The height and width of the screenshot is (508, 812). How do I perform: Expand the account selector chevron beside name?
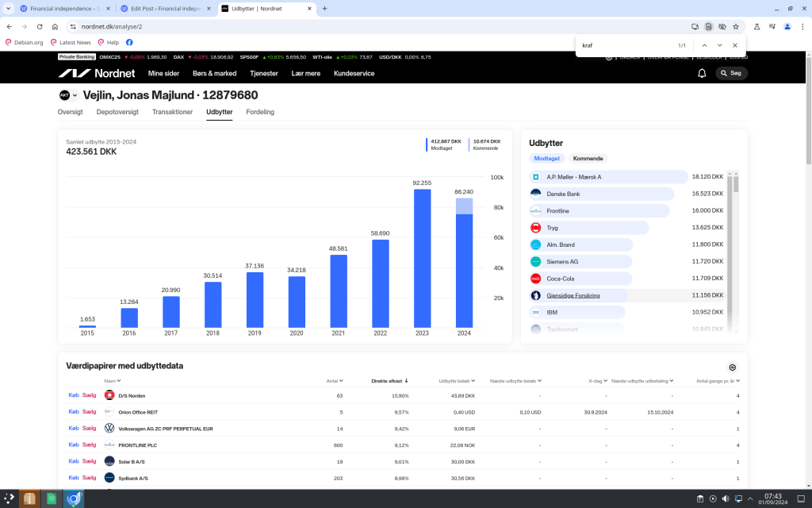(x=75, y=95)
